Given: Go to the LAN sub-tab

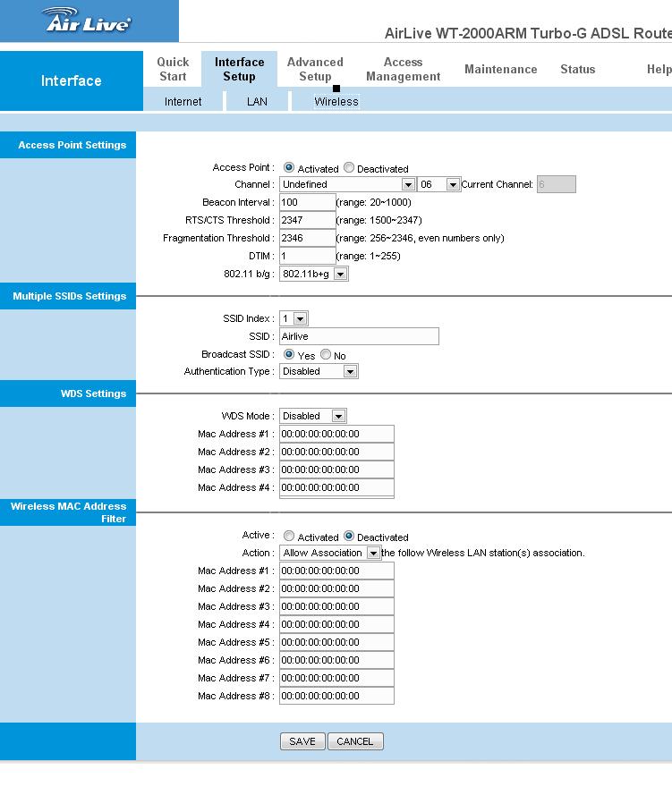Looking at the screenshot, I should pos(257,102).
